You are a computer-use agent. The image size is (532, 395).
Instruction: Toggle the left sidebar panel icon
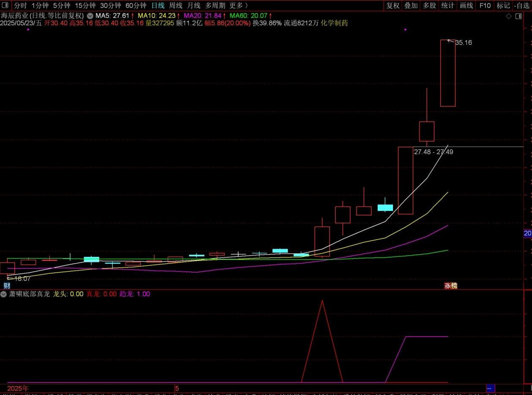(5, 5)
